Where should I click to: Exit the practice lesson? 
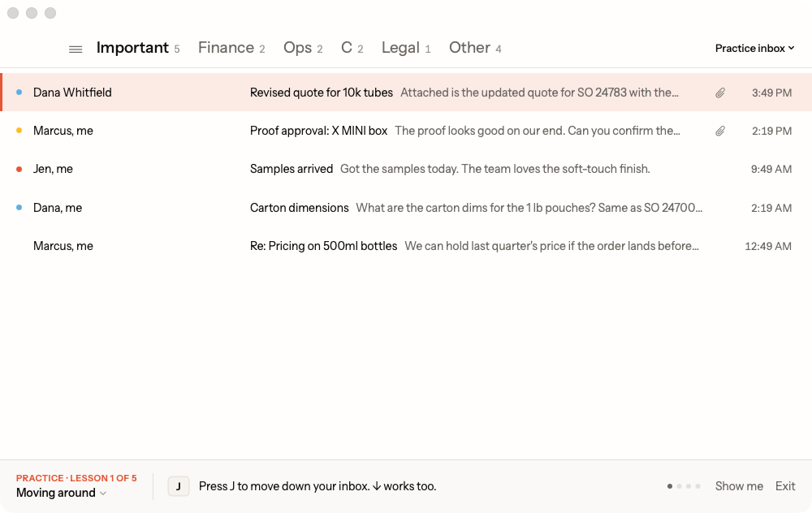coord(785,486)
